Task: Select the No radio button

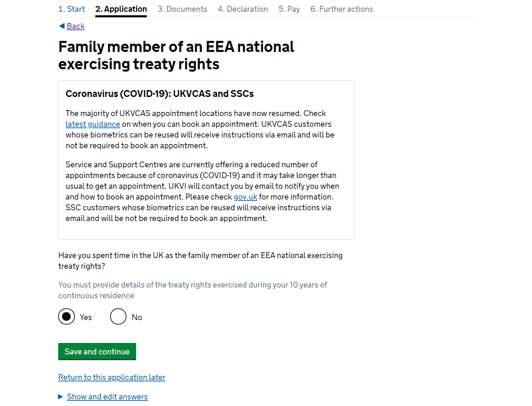Action: (x=118, y=317)
